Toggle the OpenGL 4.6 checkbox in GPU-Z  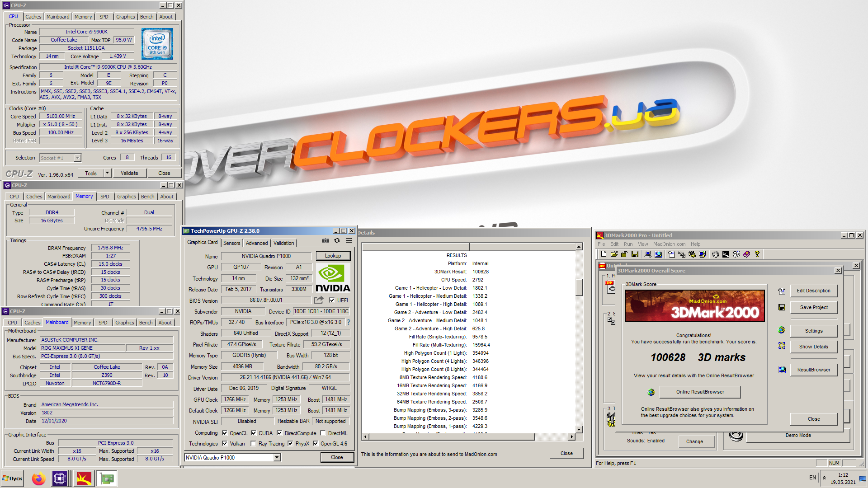pos(316,444)
